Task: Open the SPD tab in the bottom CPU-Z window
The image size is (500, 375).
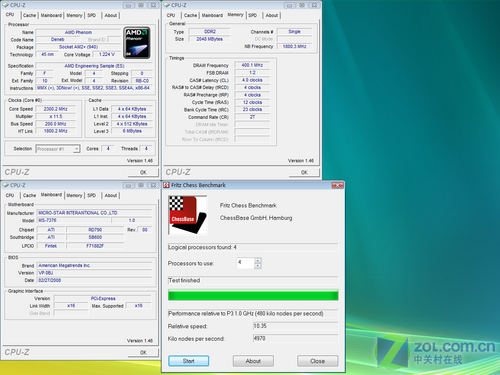Action: click(92, 195)
